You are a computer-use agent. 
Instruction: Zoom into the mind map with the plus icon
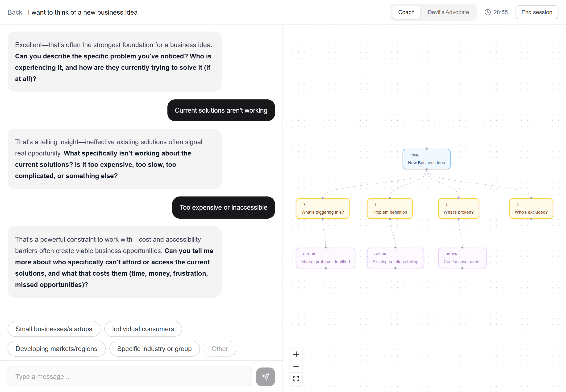point(296,354)
